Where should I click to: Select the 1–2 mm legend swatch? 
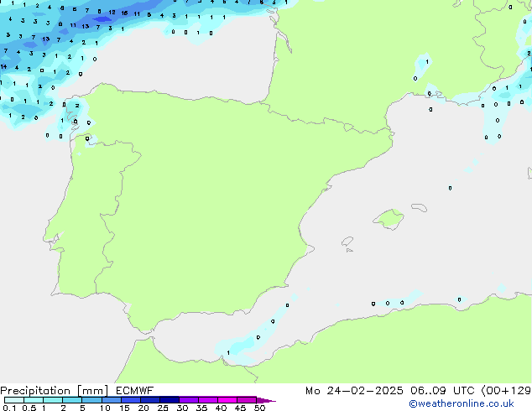(53, 400)
